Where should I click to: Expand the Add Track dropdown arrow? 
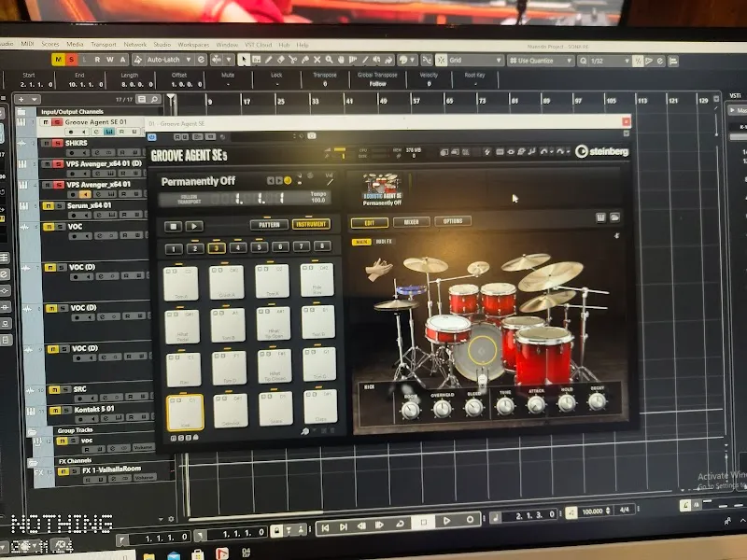coord(35,100)
